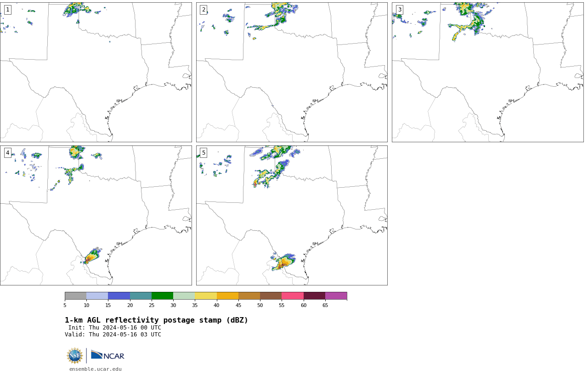Click the south Texas storm cell in panel 4
The height and width of the screenshot is (374, 588).
(91, 256)
